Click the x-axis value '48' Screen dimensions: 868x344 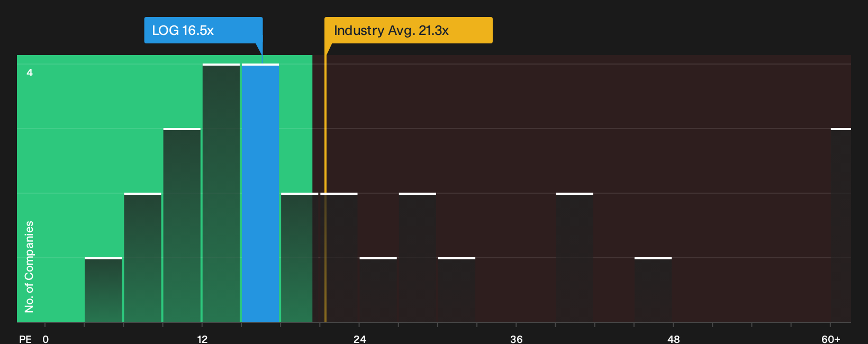click(673, 339)
